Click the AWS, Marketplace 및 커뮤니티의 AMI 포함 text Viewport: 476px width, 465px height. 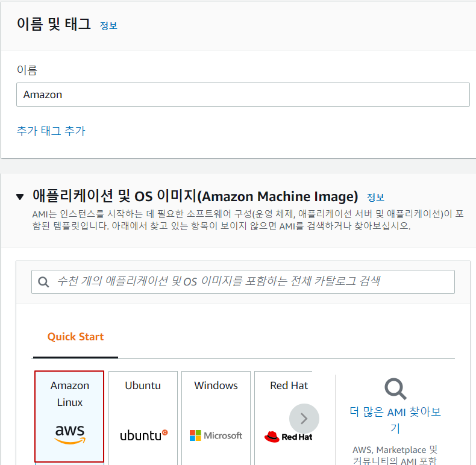(x=395, y=455)
